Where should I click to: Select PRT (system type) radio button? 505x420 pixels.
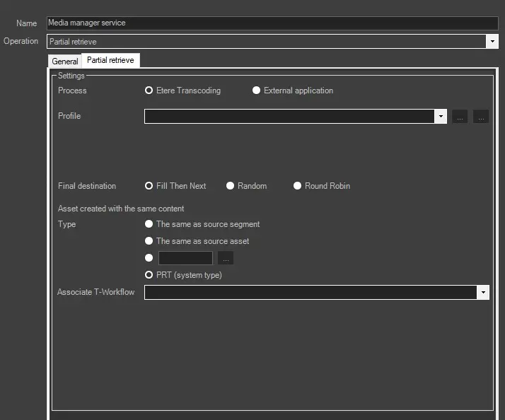click(x=149, y=275)
